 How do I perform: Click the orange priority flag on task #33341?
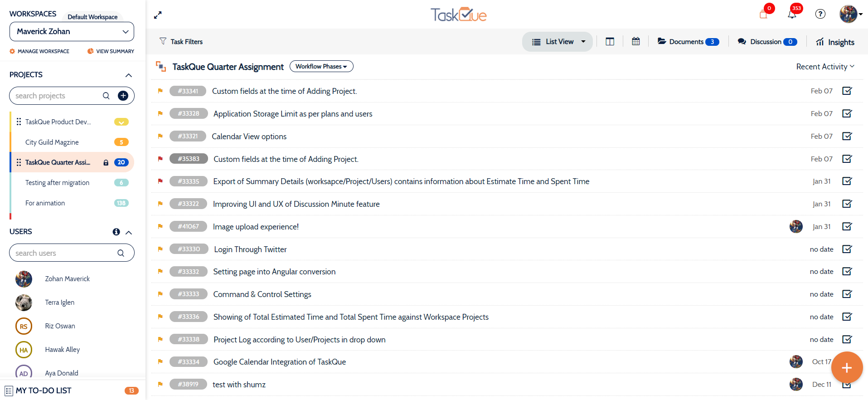point(160,91)
